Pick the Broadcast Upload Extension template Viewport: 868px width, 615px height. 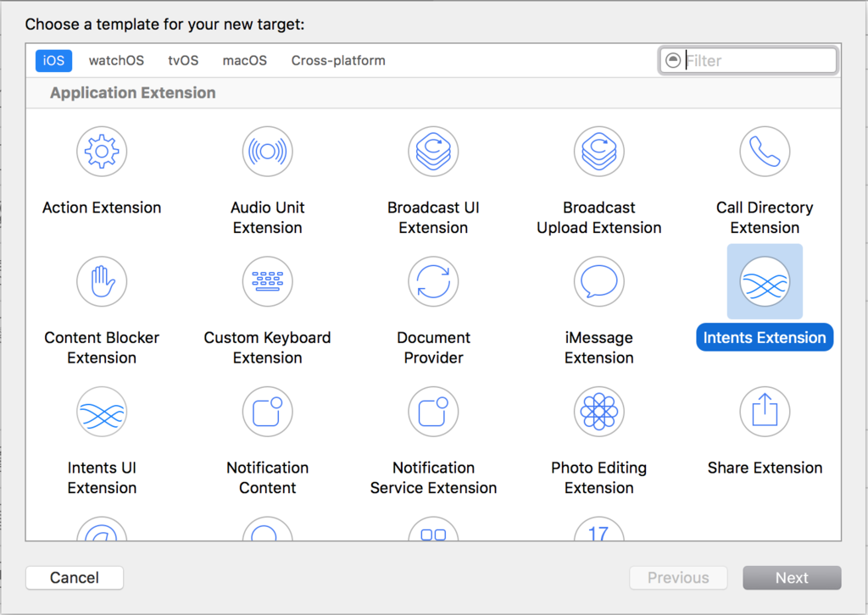tap(599, 152)
